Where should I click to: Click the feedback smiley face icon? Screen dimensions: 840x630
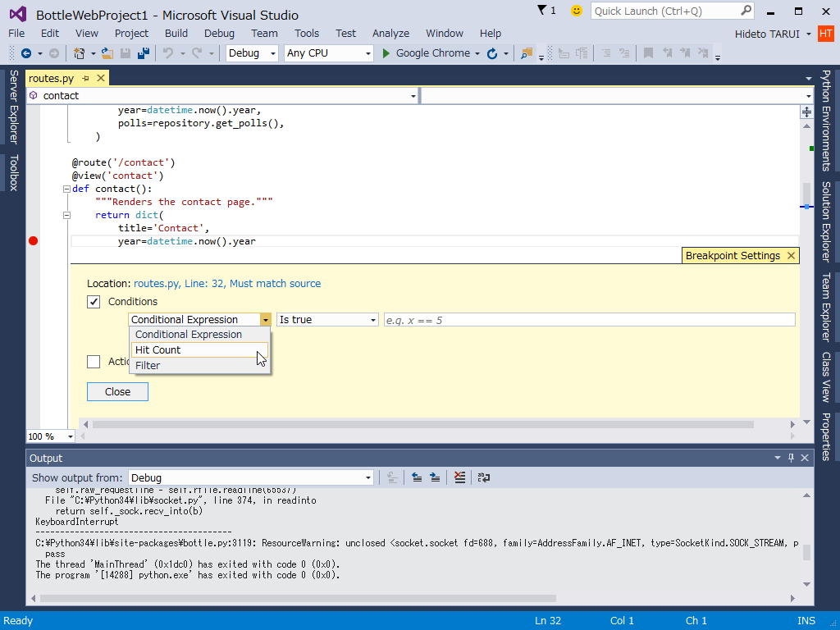577,11
